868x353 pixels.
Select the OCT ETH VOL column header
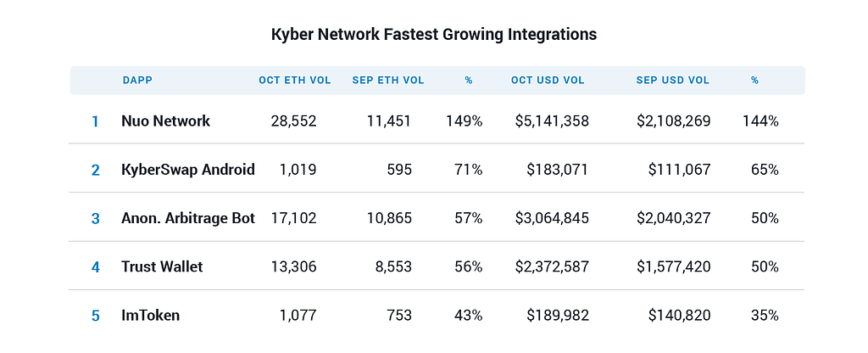(294, 81)
